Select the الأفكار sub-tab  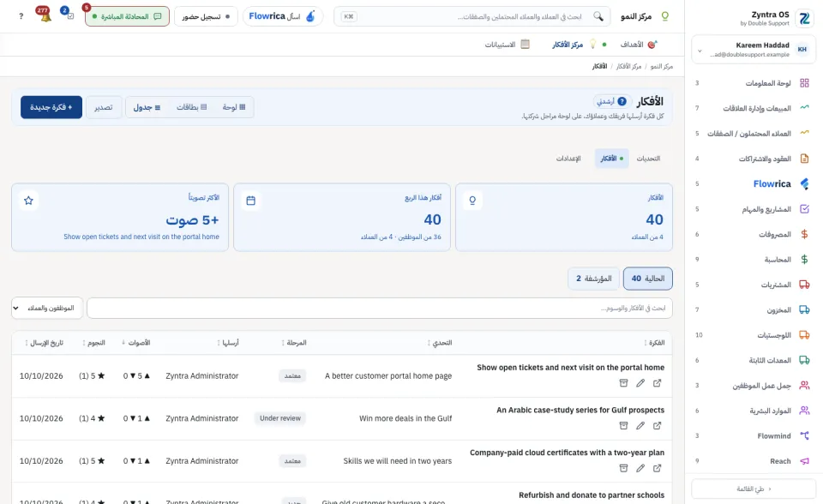tap(612, 159)
